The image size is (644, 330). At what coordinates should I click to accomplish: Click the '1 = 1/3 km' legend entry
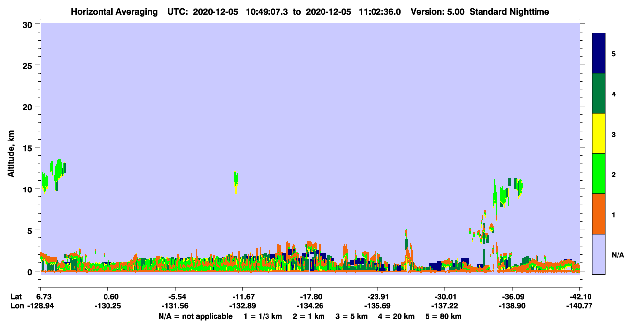264,316
